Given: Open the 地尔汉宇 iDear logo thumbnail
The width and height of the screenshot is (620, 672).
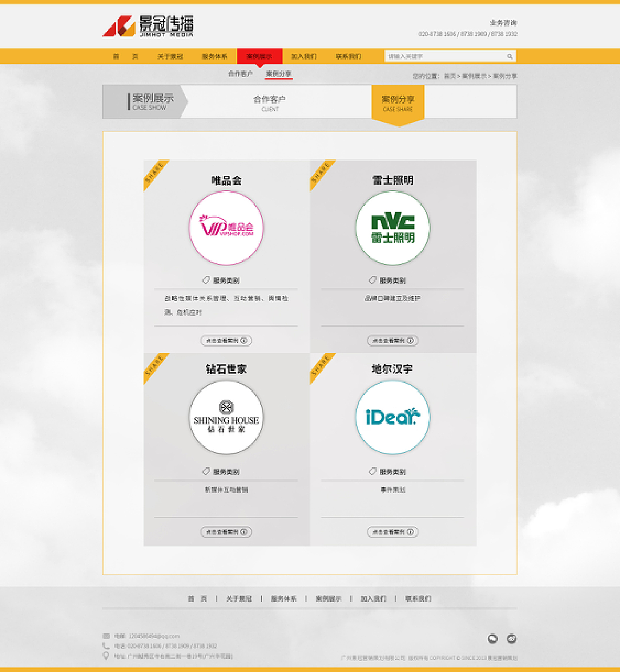Looking at the screenshot, I should click(393, 417).
